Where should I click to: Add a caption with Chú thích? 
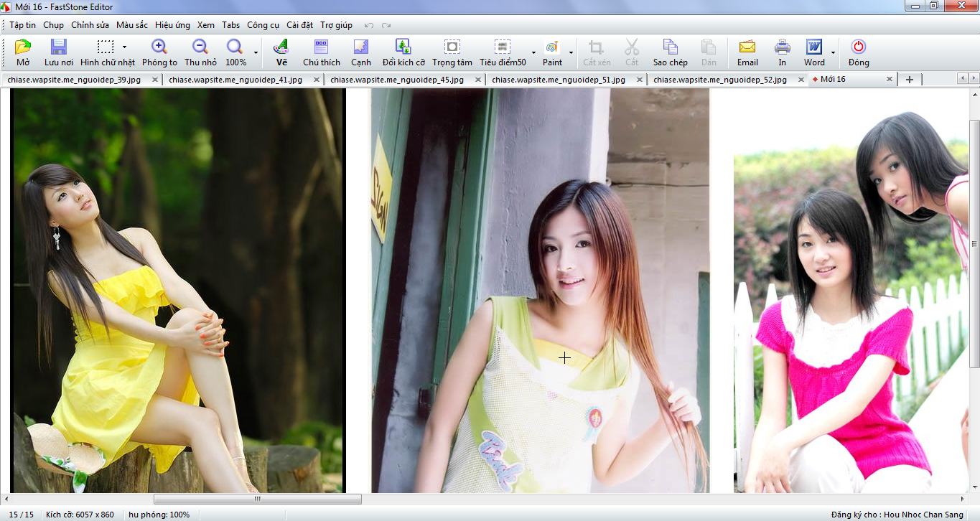click(x=322, y=54)
